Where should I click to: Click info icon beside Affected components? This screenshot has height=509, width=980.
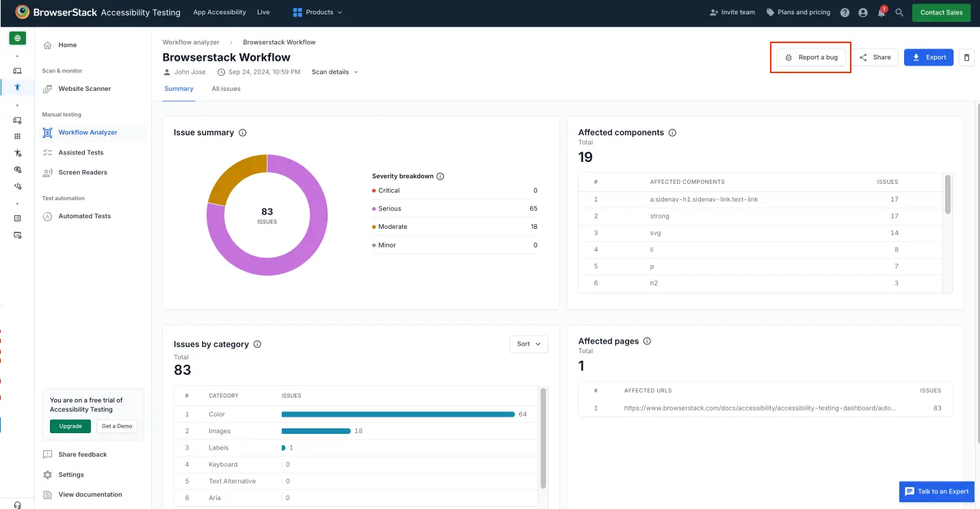click(x=672, y=133)
